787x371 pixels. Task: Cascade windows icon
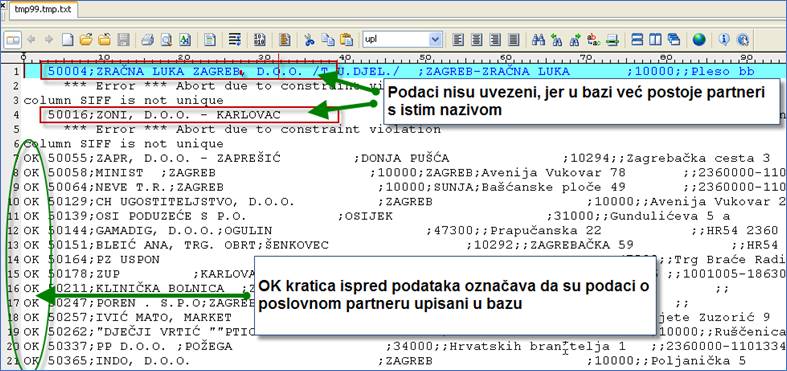point(674,39)
